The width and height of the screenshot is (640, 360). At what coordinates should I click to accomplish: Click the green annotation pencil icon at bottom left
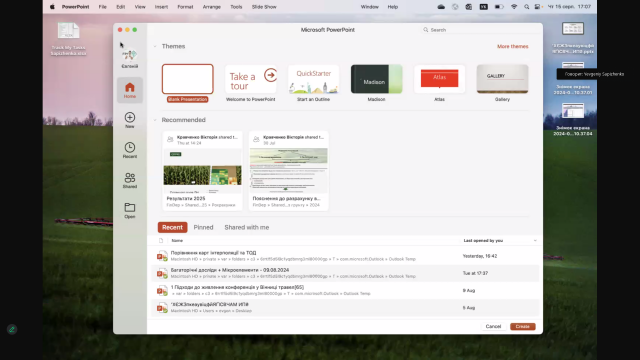click(x=12, y=329)
